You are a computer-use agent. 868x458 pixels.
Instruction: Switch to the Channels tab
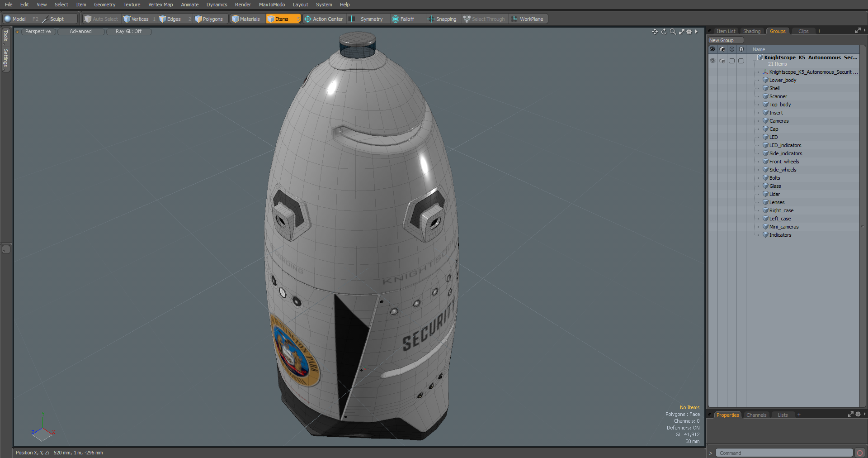click(x=756, y=415)
